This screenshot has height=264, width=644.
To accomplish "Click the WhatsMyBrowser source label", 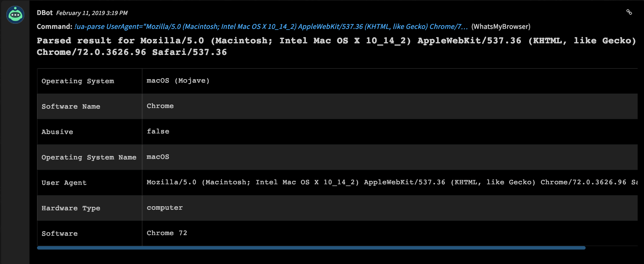I will pyautogui.click(x=501, y=27).
